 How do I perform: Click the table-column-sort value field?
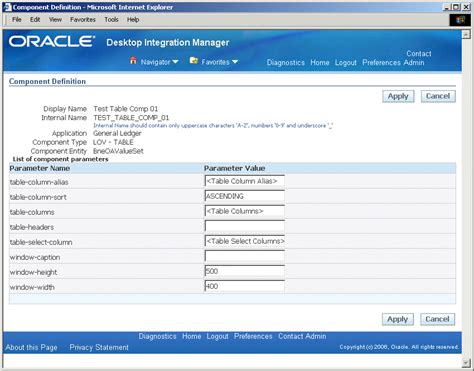245,196
